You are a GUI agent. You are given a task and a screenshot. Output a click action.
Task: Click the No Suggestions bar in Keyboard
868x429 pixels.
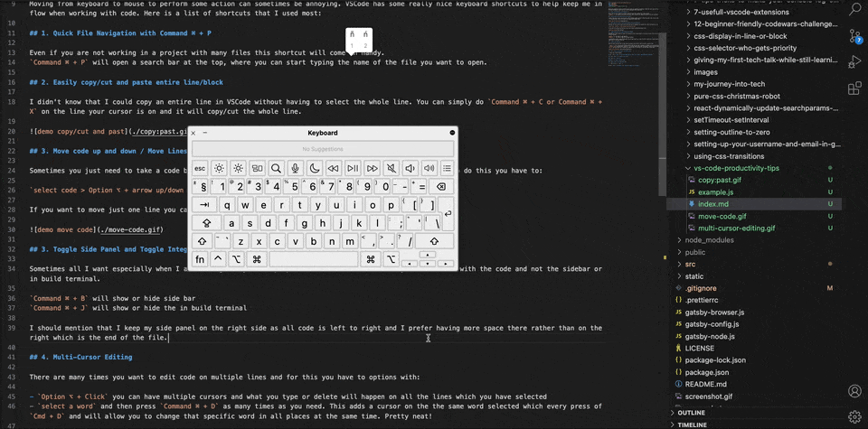323,149
